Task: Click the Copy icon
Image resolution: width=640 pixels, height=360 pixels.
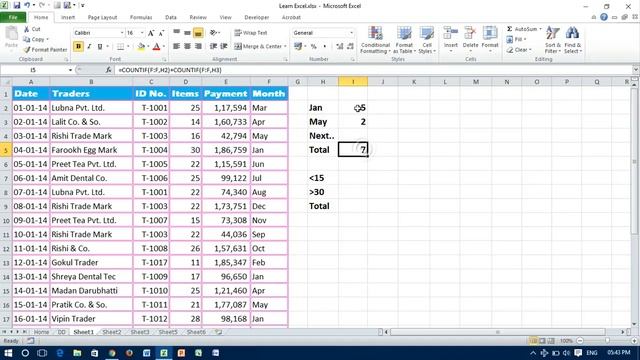Action: pyautogui.click(x=34, y=39)
